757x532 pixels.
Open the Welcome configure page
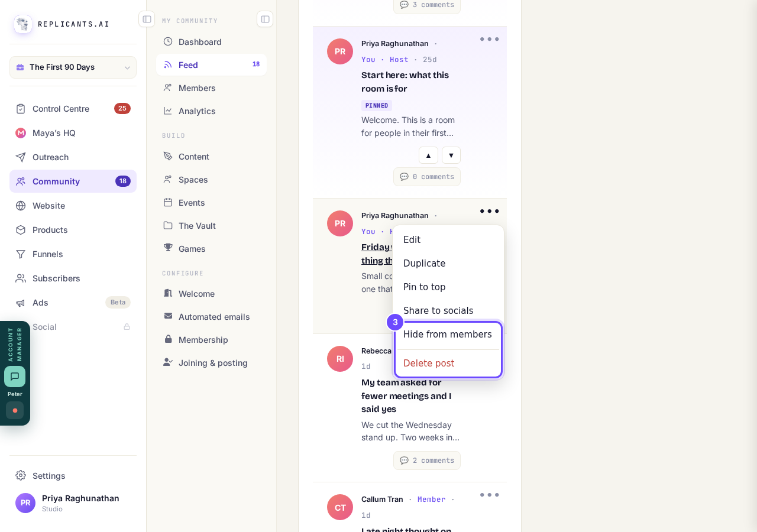(x=211, y=294)
